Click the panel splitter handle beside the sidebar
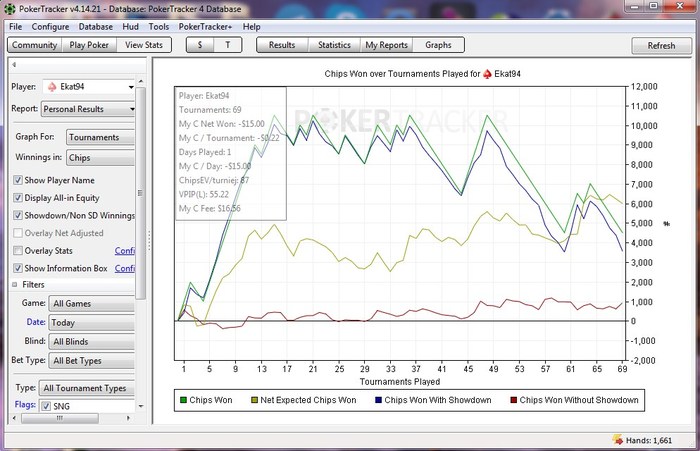 149,241
